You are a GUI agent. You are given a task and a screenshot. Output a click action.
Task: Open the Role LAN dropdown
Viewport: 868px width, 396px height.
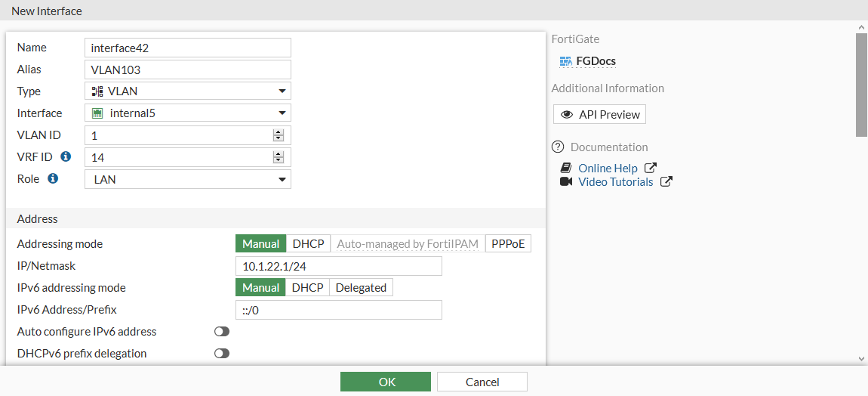point(188,179)
